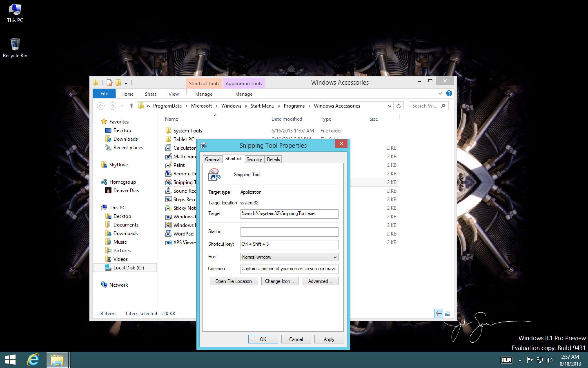Screen dimensions: 588x368
Task: Open address bar history dropdown
Action: pyautogui.click(x=390, y=106)
